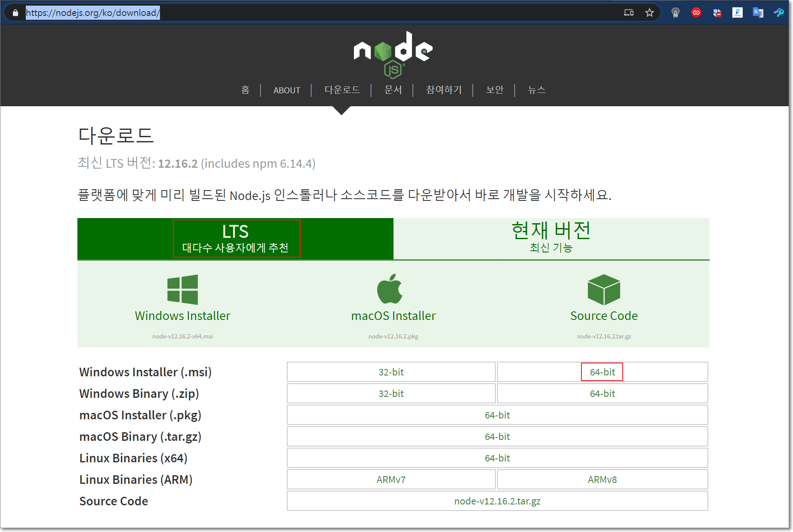
Task: Click the 12.16.2 LTS version text
Action: [178, 164]
